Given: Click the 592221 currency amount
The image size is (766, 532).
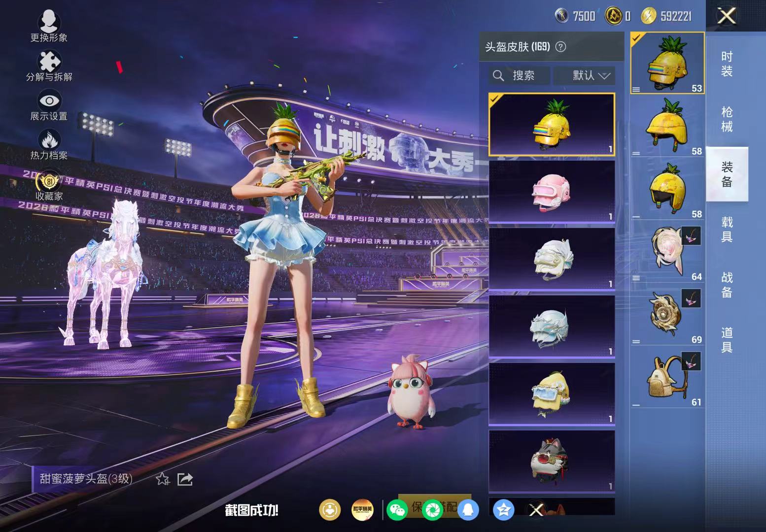Looking at the screenshot, I should pyautogui.click(x=676, y=16).
